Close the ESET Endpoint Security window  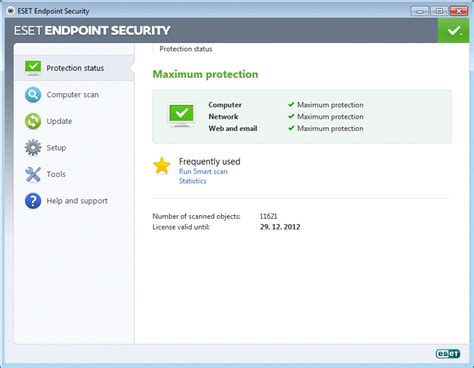point(459,11)
